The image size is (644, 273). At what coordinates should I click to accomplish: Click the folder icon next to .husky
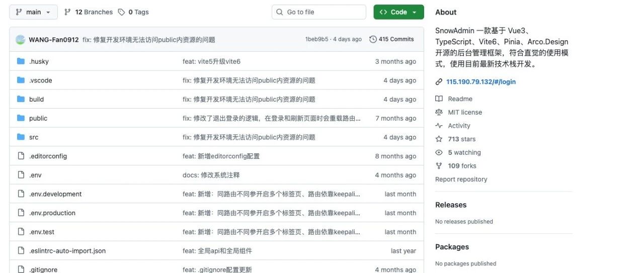21,61
